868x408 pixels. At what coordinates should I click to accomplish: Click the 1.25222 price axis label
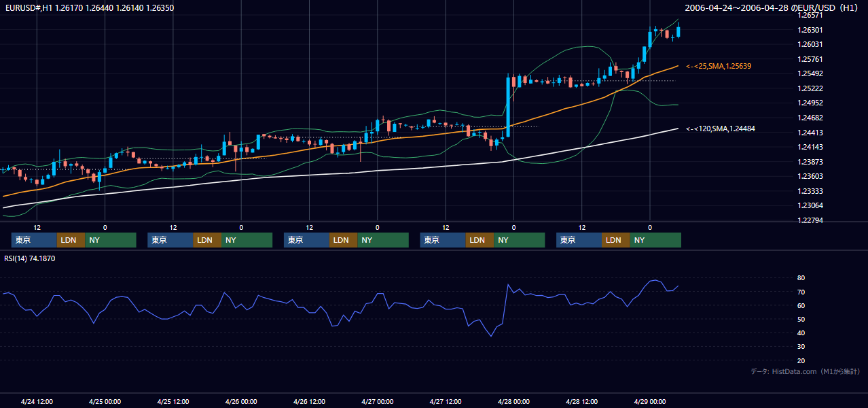(810, 88)
